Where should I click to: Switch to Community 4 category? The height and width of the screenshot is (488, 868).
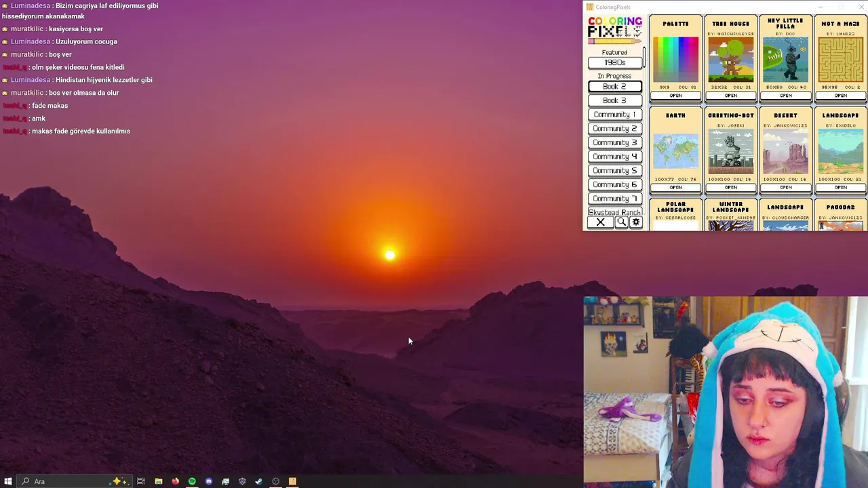(614, 157)
